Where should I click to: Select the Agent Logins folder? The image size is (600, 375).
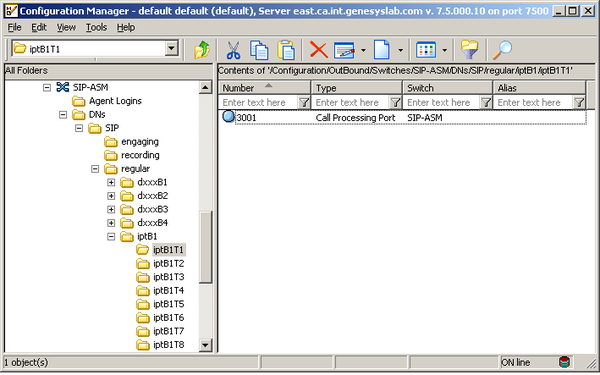(x=115, y=101)
